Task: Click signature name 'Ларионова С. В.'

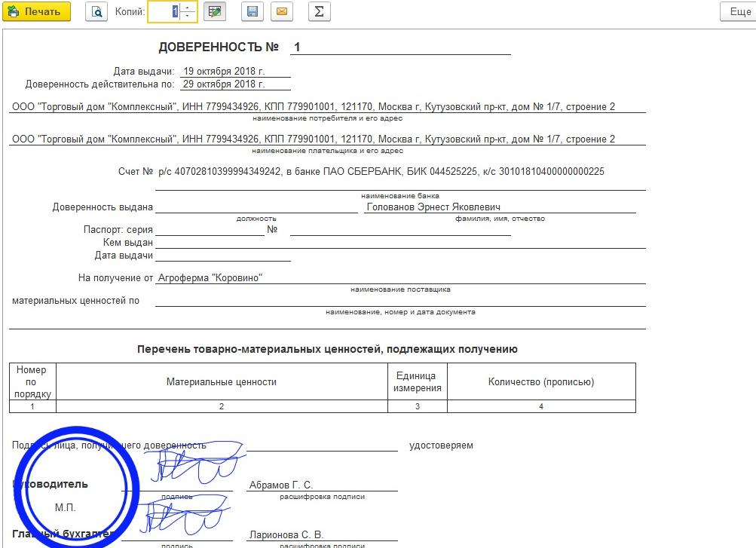Action: pos(286,534)
